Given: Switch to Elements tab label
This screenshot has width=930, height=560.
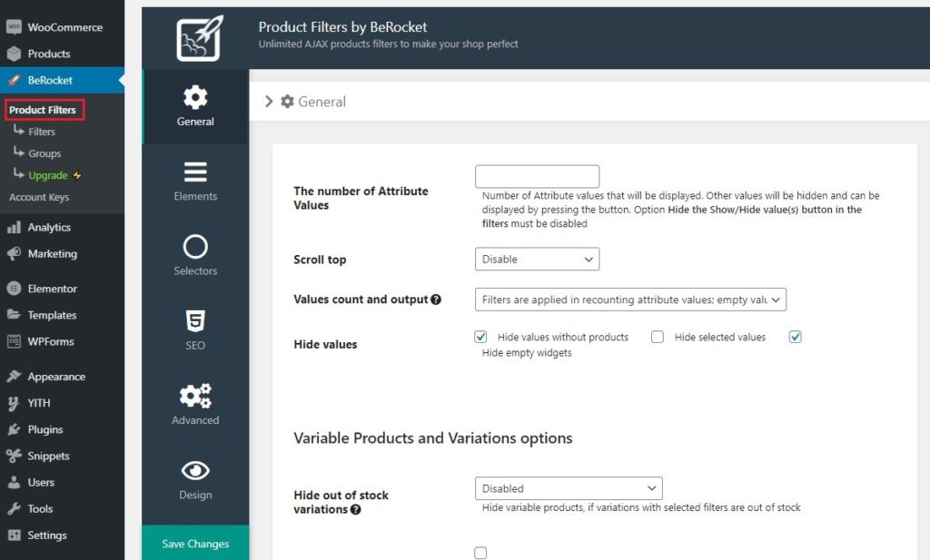Looking at the screenshot, I should point(195,196).
